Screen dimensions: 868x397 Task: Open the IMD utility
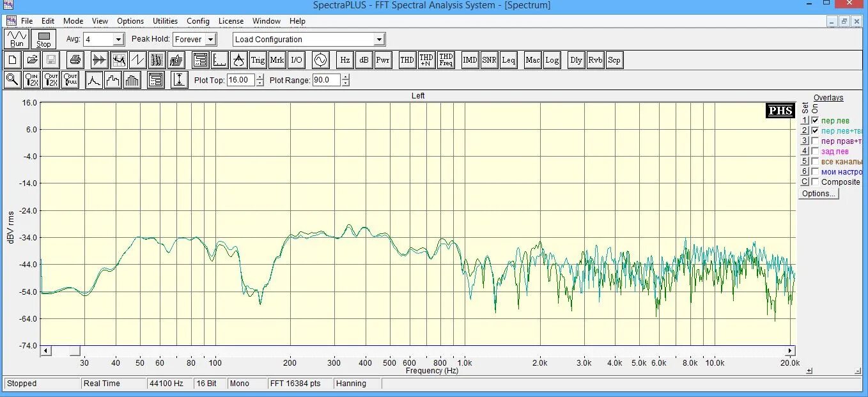[470, 60]
